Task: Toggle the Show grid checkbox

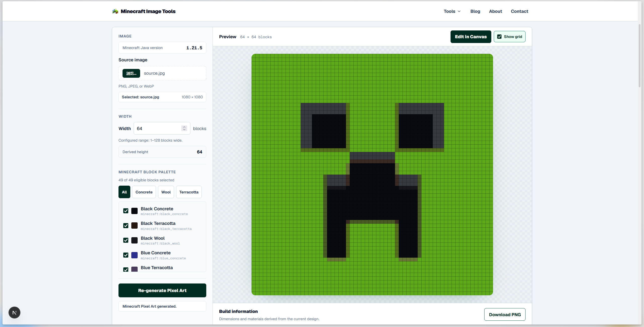Action: tap(499, 37)
